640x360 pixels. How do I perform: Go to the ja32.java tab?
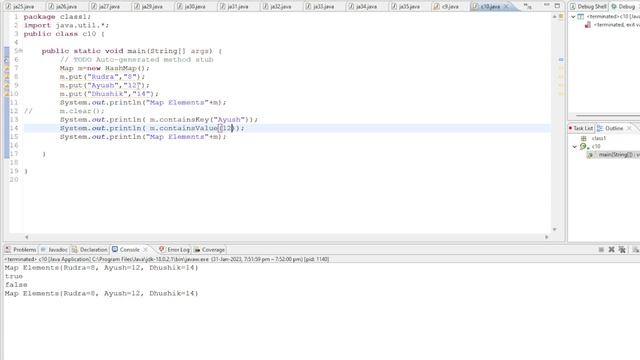coord(277,7)
